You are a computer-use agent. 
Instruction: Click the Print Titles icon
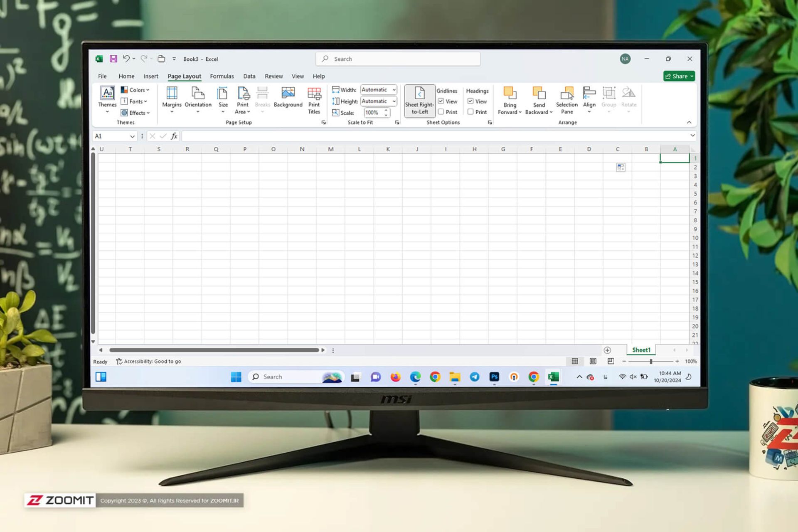314,94
